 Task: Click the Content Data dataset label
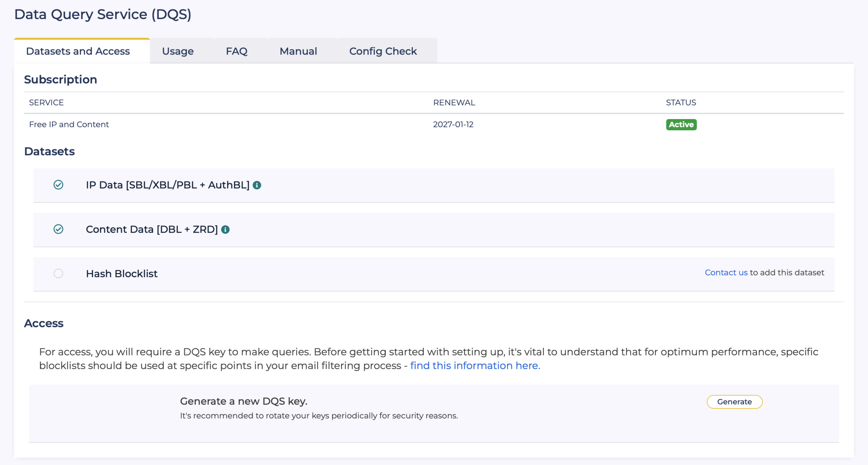(x=152, y=229)
